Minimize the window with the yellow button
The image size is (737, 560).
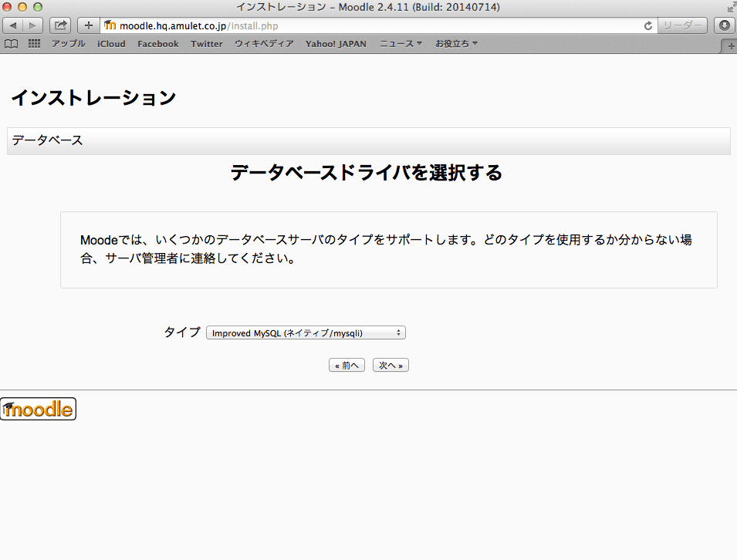22,7
